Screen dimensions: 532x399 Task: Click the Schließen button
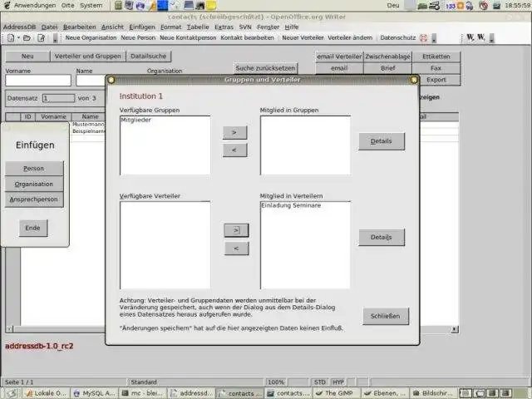[x=386, y=316]
